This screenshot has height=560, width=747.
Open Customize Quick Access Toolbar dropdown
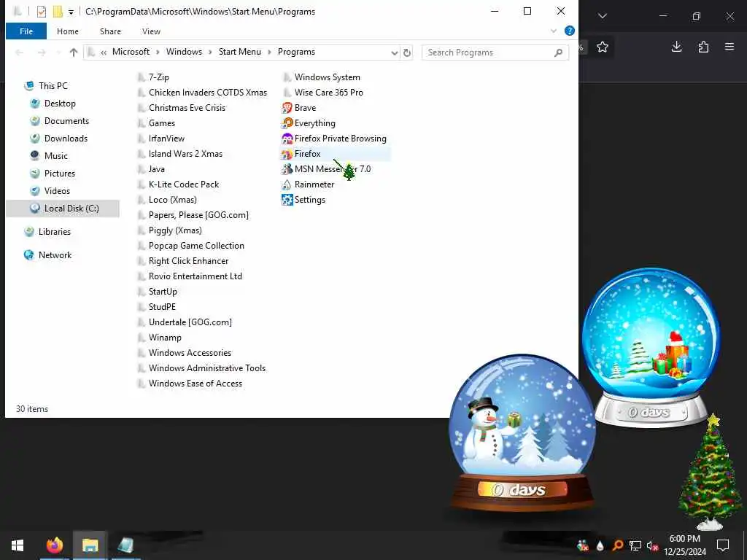coord(71,12)
